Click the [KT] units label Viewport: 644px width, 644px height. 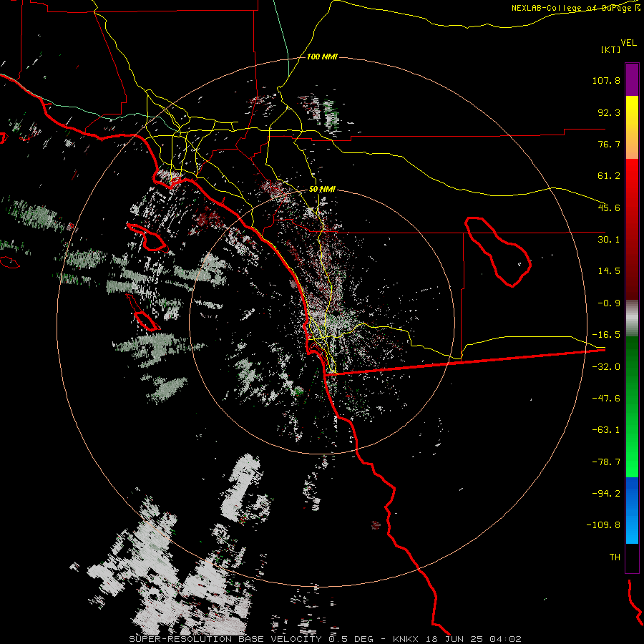611,49
